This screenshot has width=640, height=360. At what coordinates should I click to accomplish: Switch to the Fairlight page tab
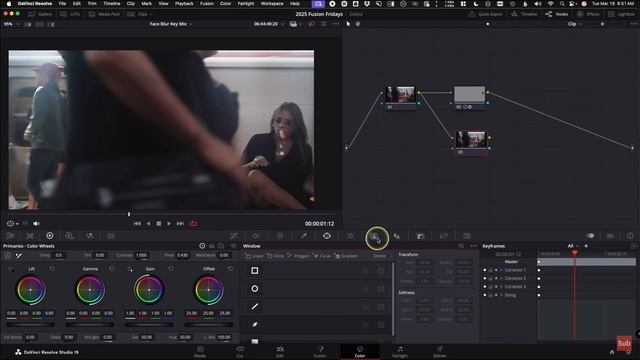point(400,352)
